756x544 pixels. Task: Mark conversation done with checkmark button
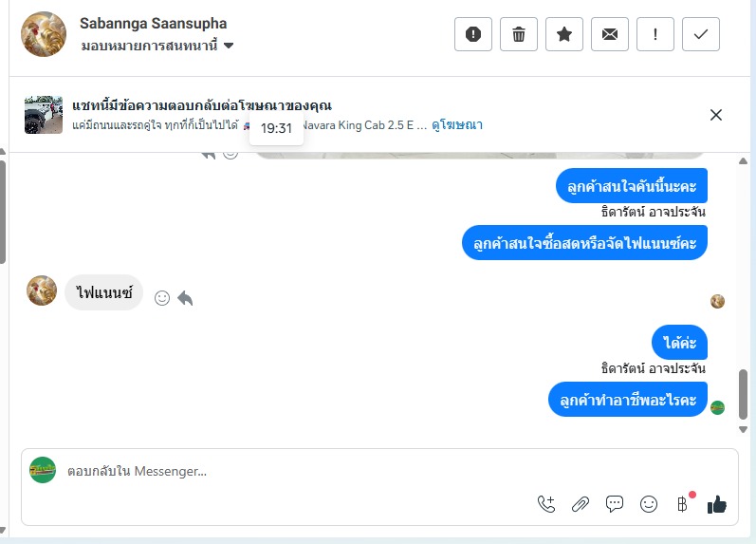click(x=701, y=34)
